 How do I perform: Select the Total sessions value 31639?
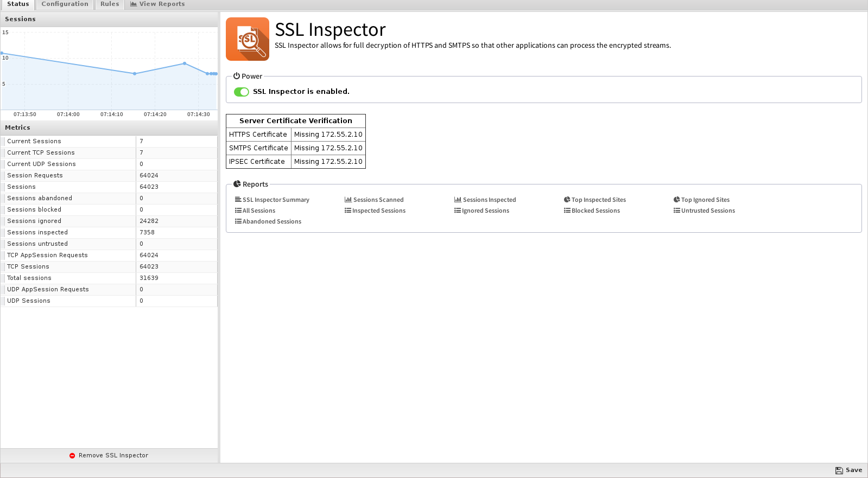(x=149, y=278)
